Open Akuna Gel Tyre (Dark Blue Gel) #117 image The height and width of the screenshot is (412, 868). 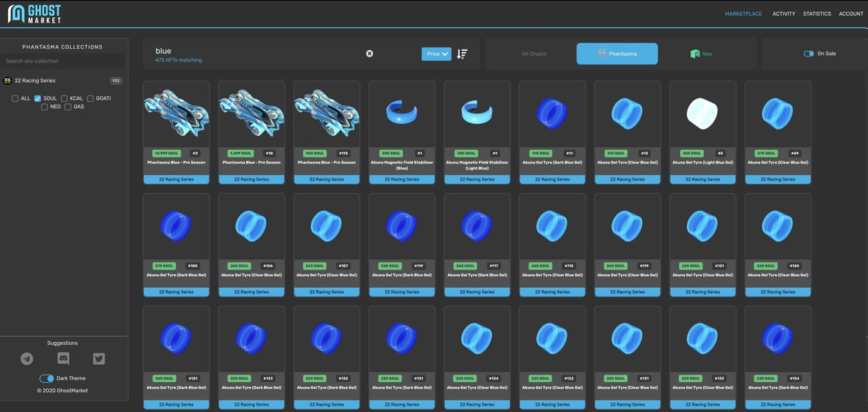click(477, 227)
